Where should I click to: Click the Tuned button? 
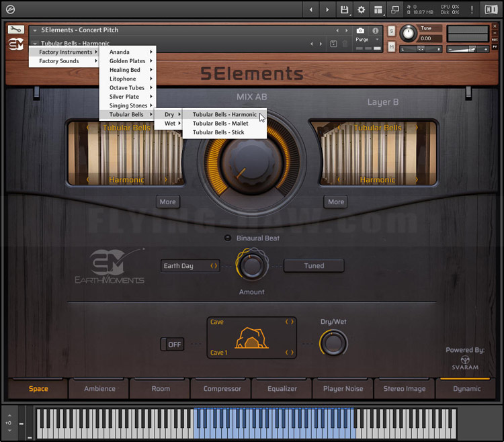click(x=314, y=266)
